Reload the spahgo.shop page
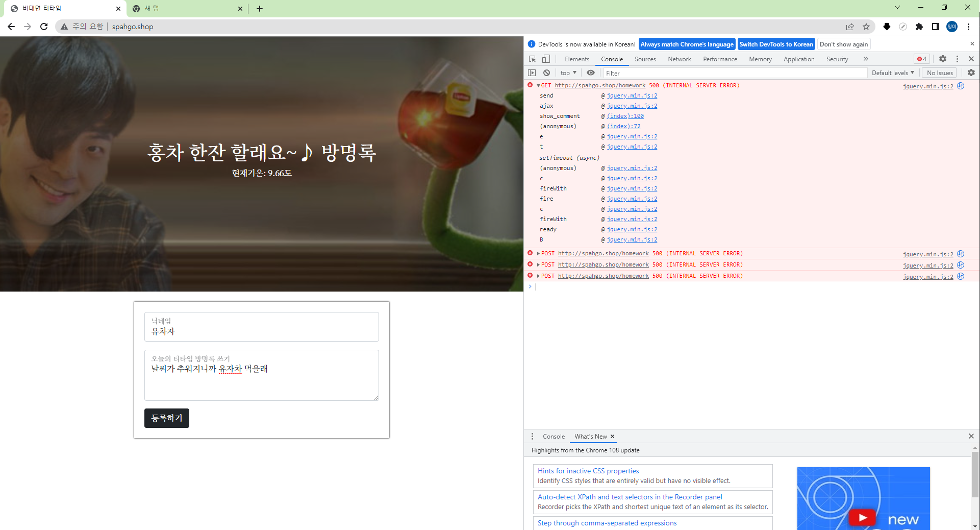This screenshot has height=530, width=980. coord(44,27)
